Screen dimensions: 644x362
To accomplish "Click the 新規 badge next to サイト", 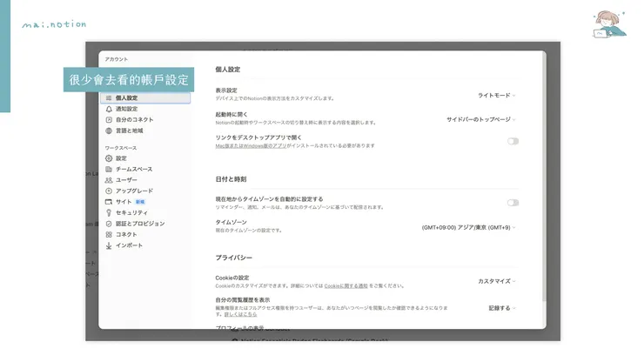I will [x=140, y=202].
